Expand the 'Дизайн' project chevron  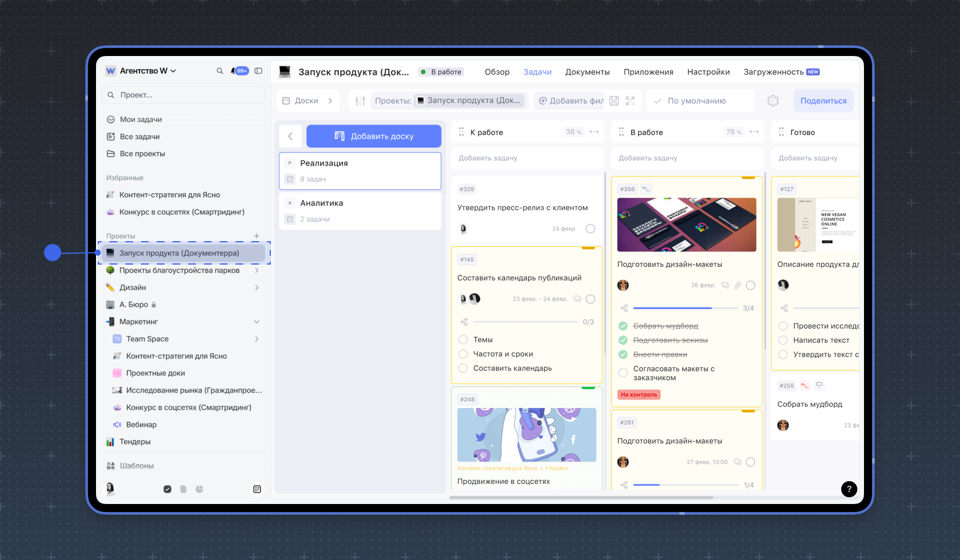click(x=257, y=287)
